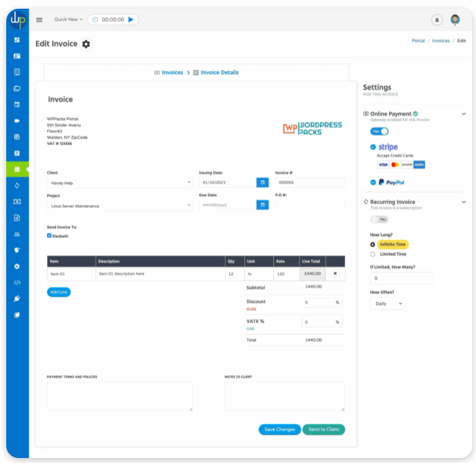Open the users group icon in sidebar
476x463 pixels.
click(x=17, y=234)
